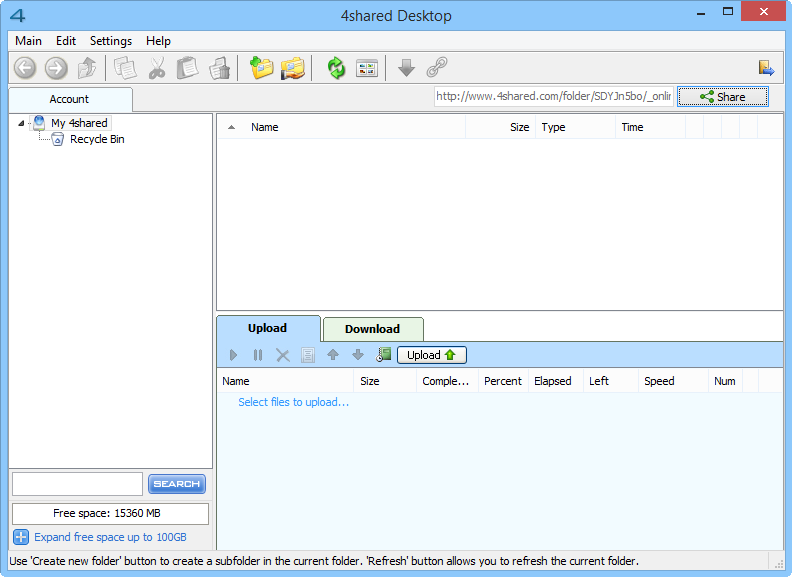Viewport: 792px width, 577px height.
Task: Open the Help menu
Action: 158,41
